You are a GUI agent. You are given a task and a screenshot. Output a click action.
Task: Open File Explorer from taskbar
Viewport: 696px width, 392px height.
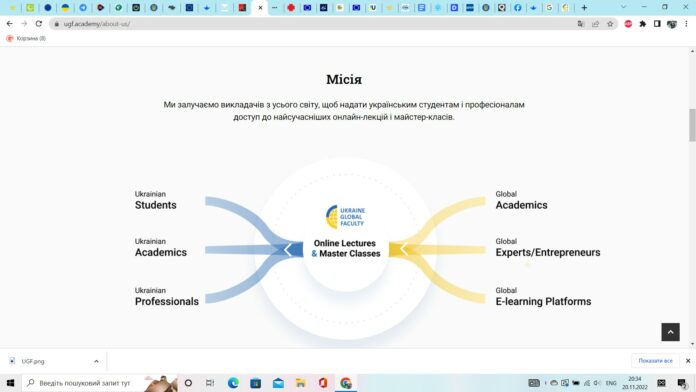coord(301,383)
